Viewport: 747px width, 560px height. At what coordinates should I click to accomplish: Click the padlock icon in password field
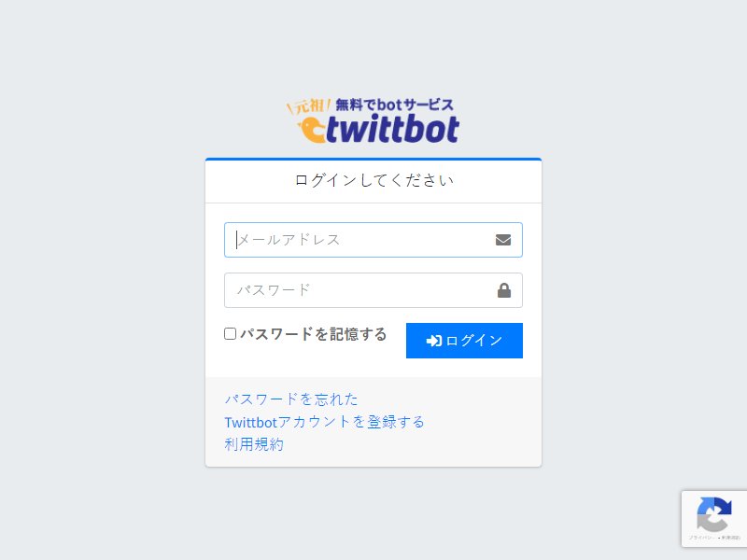[504, 290]
